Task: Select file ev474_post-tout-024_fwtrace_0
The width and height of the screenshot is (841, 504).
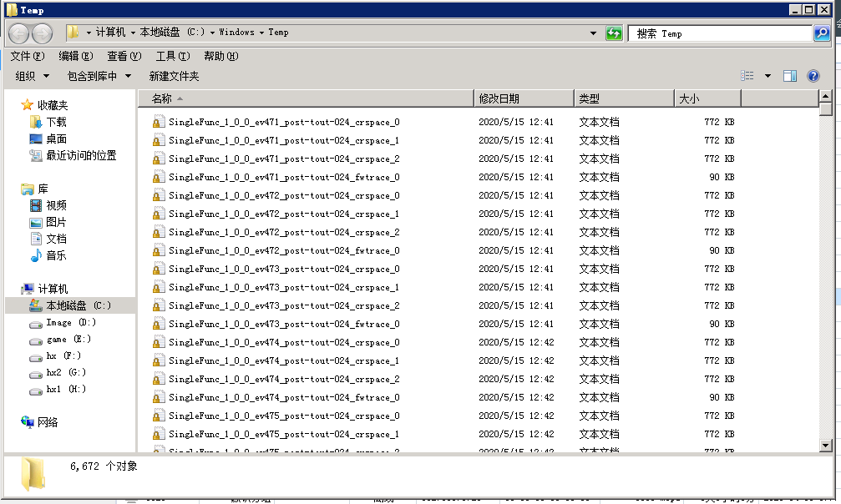Action: (x=284, y=397)
